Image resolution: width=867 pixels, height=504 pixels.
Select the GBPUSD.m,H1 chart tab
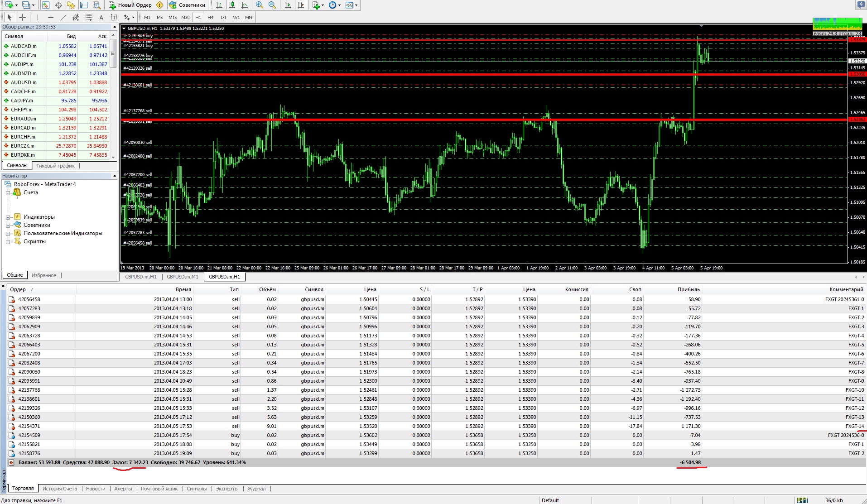pos(224,277)
